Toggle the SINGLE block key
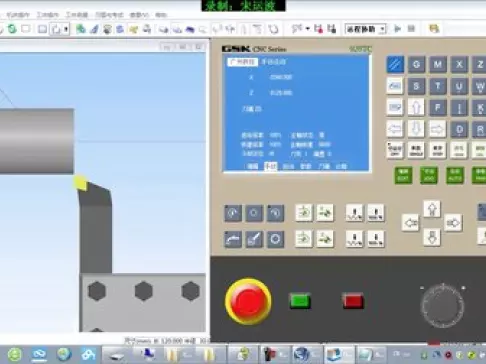This screenshot has height=364, width=486. click(x=416, y=150)
